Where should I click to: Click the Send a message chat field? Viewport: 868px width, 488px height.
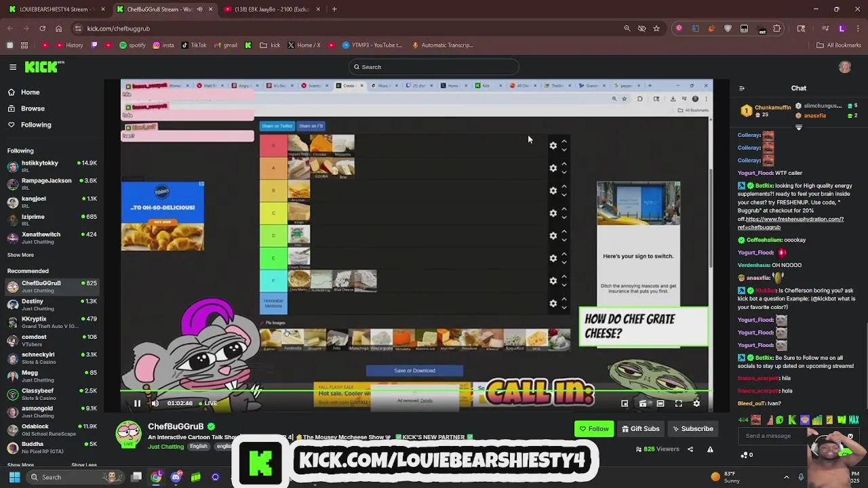tap(773, 436)
